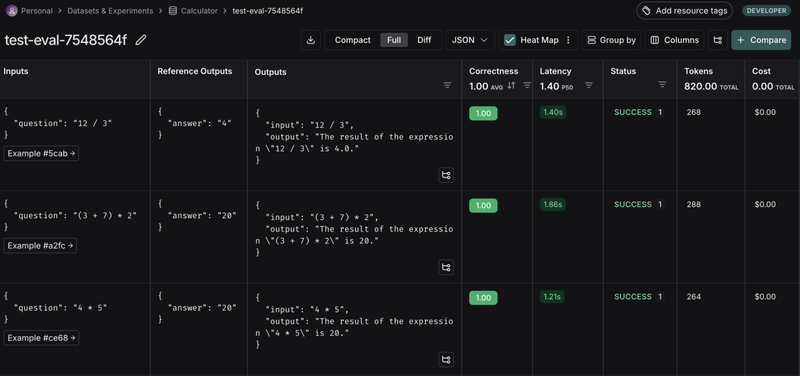
Task: Click the $0.00 cost in the 12 / 3 row
Action: point(765,112)
